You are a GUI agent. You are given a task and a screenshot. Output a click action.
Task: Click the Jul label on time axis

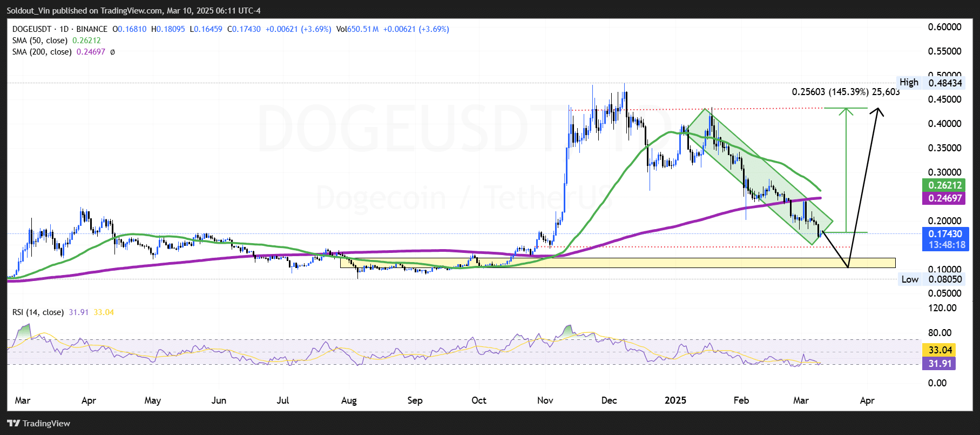pos(283,400)
